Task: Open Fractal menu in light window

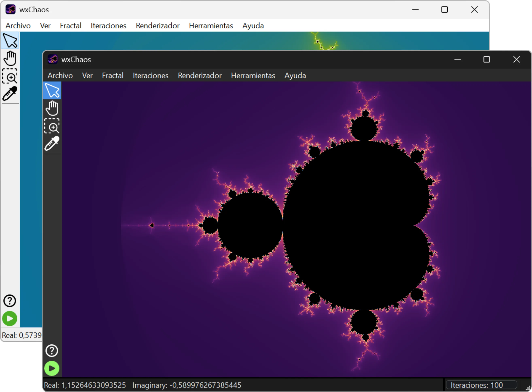Action: click(70, 26)
